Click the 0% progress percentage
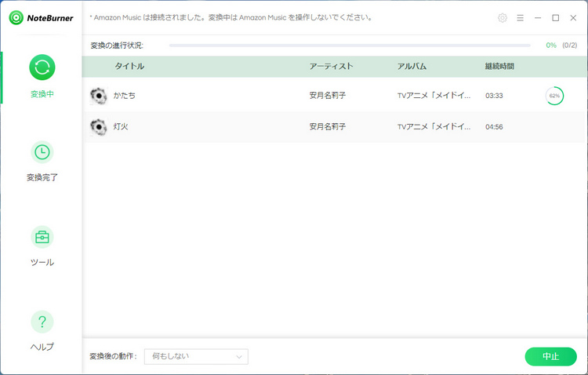This screenshot has width=588, height=375. tap(551, 46)
